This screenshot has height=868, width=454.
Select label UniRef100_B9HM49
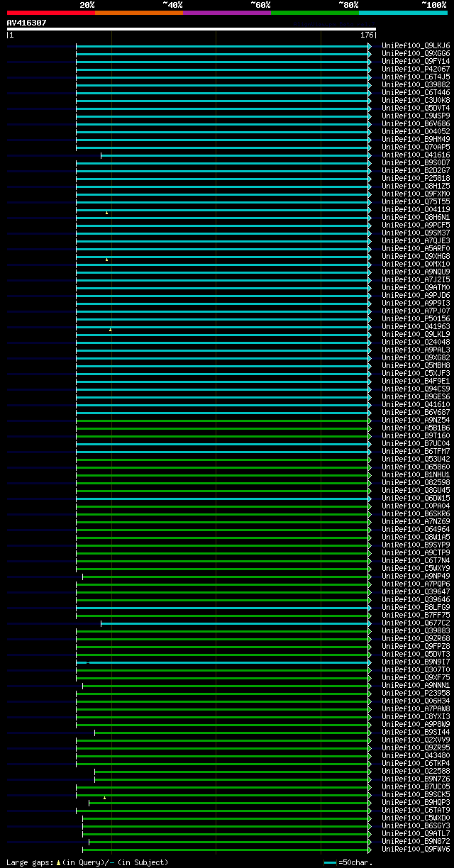(416, 139)
